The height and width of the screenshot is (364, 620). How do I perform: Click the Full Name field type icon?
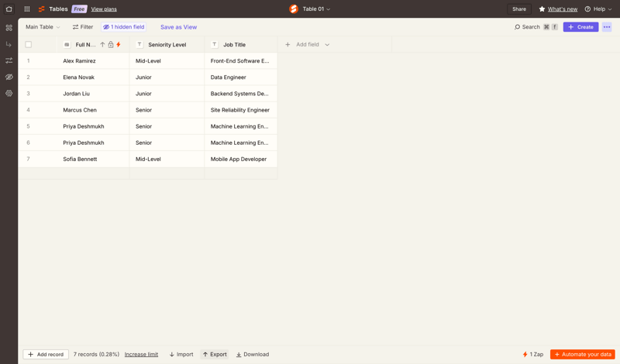pos(67,45)
